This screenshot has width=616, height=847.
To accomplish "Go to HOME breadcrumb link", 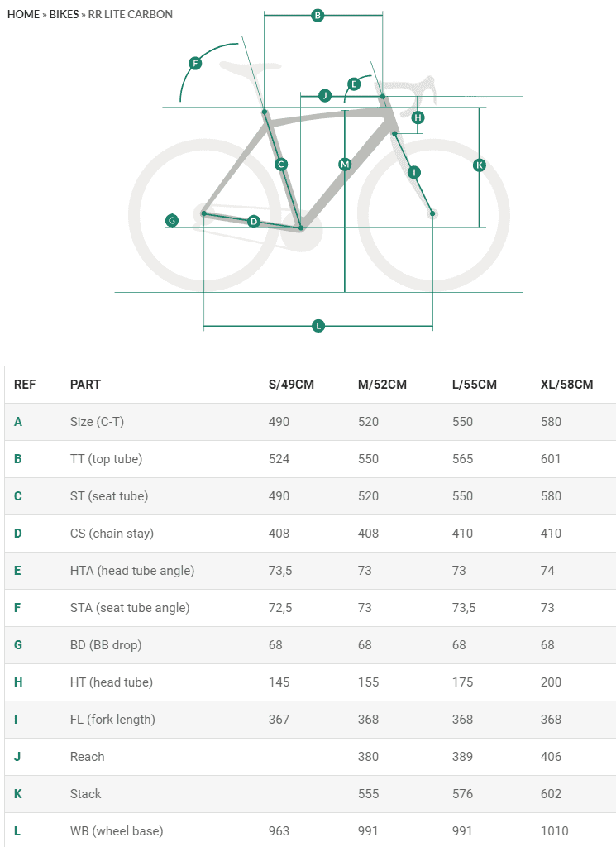I will (x=23, y=15).
